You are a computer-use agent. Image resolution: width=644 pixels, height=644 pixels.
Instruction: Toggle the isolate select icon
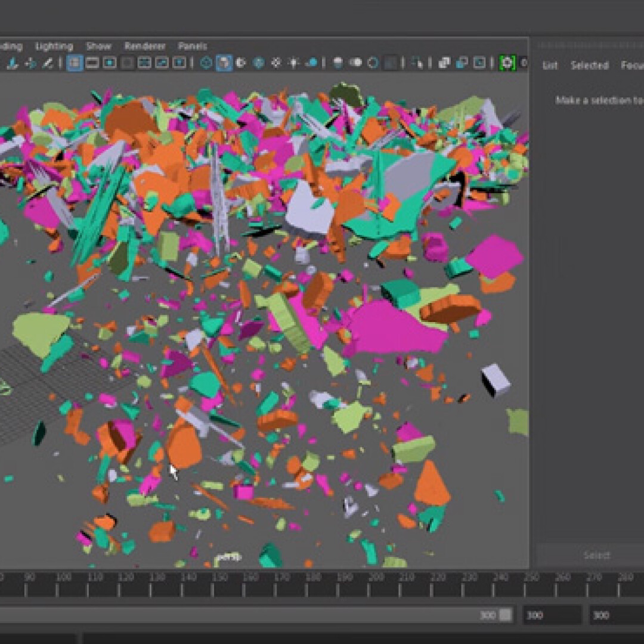click(418, 63)
